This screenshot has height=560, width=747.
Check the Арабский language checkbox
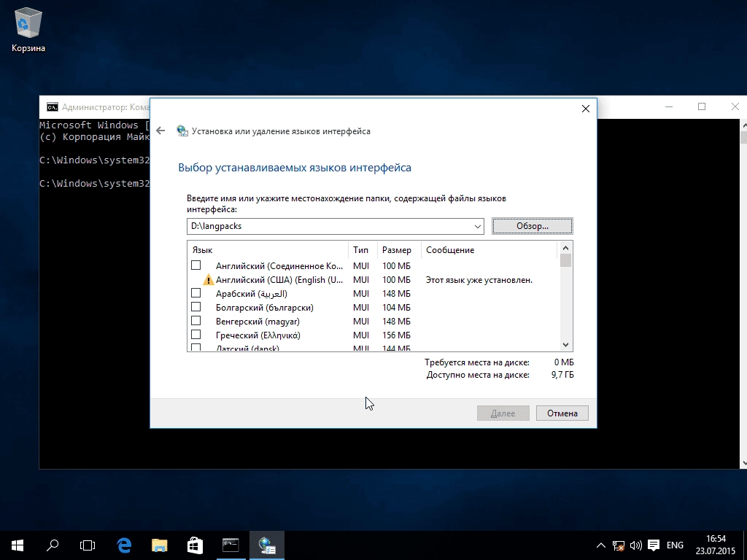[196, 293]
